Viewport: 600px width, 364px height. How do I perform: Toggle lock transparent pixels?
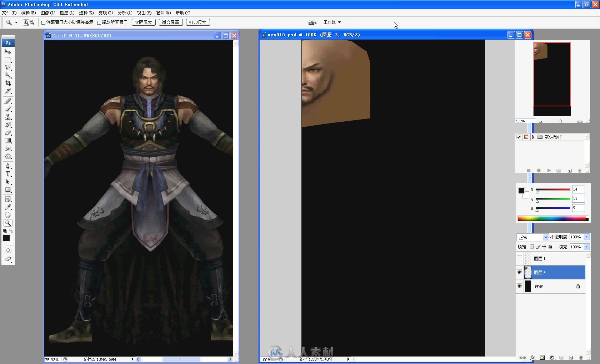click(x=532, y=247)
